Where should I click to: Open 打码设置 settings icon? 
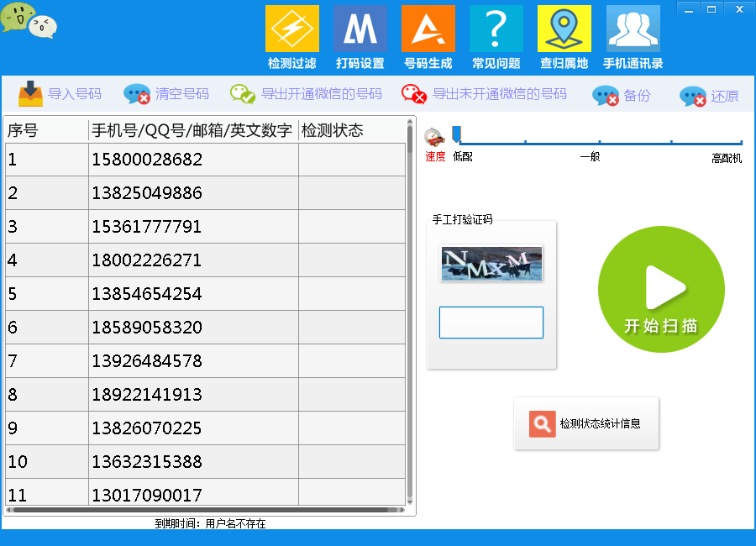click(x=360, y=30)
